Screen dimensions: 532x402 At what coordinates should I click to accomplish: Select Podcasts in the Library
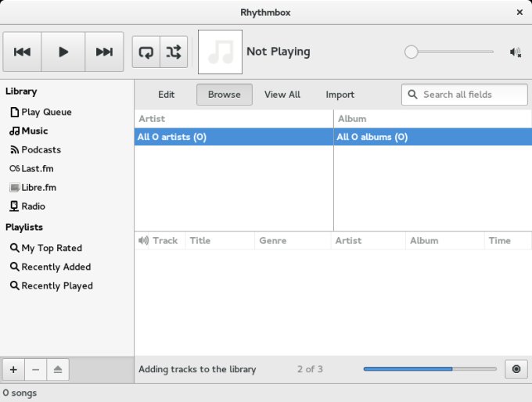41,150
